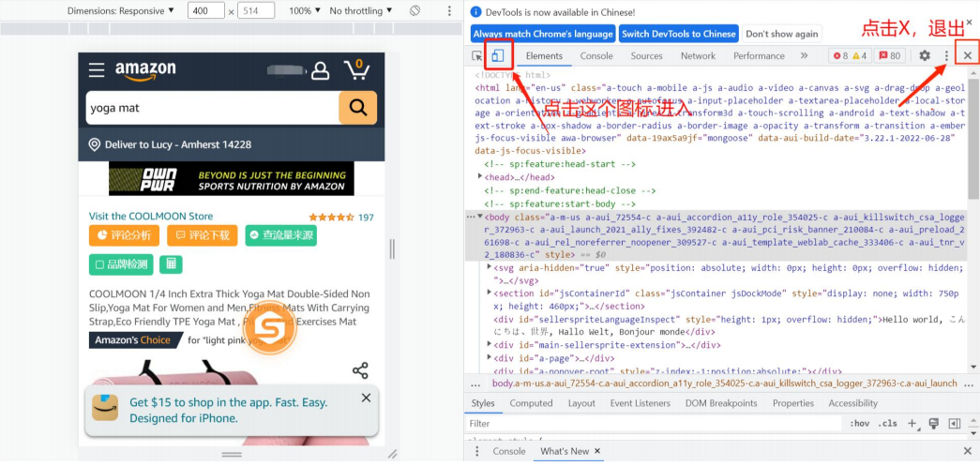
Task: Toggle the :hov element state panel
Action: [859, 424]
